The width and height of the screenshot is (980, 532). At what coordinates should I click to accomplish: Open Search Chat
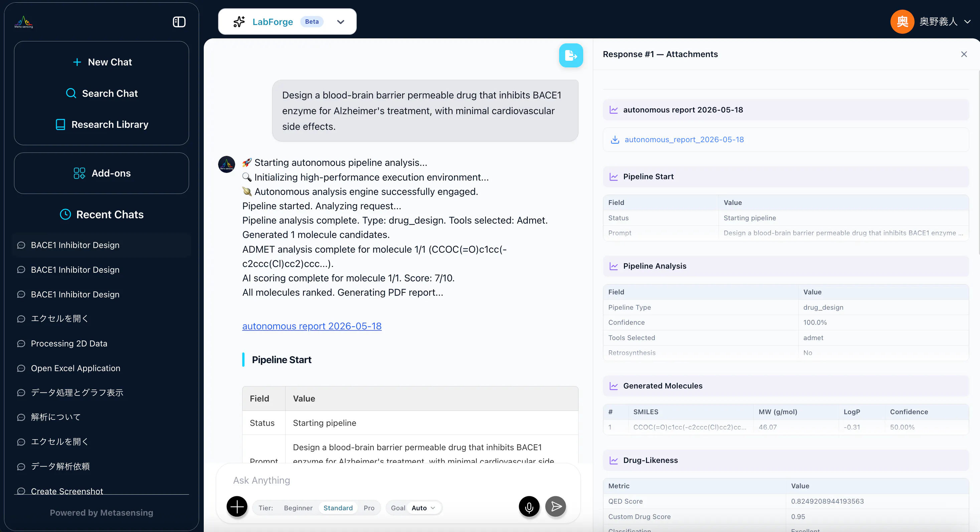tap(102, 93)
